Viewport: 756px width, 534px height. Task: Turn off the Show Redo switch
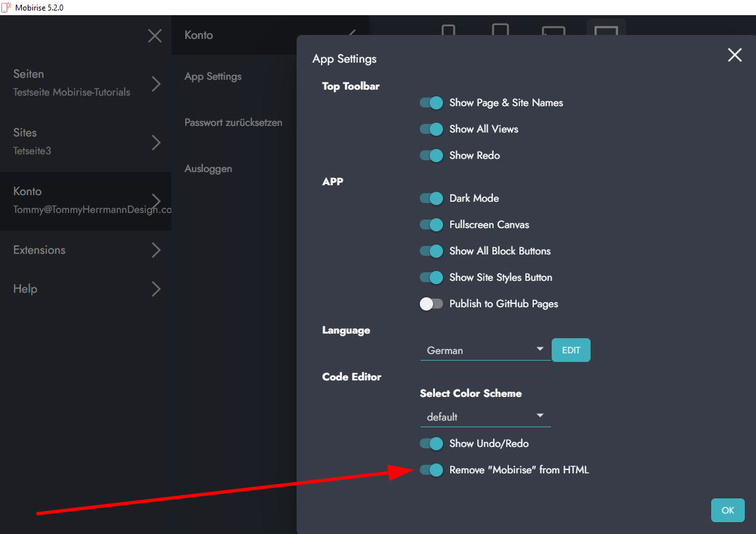[x=432, y=156]
